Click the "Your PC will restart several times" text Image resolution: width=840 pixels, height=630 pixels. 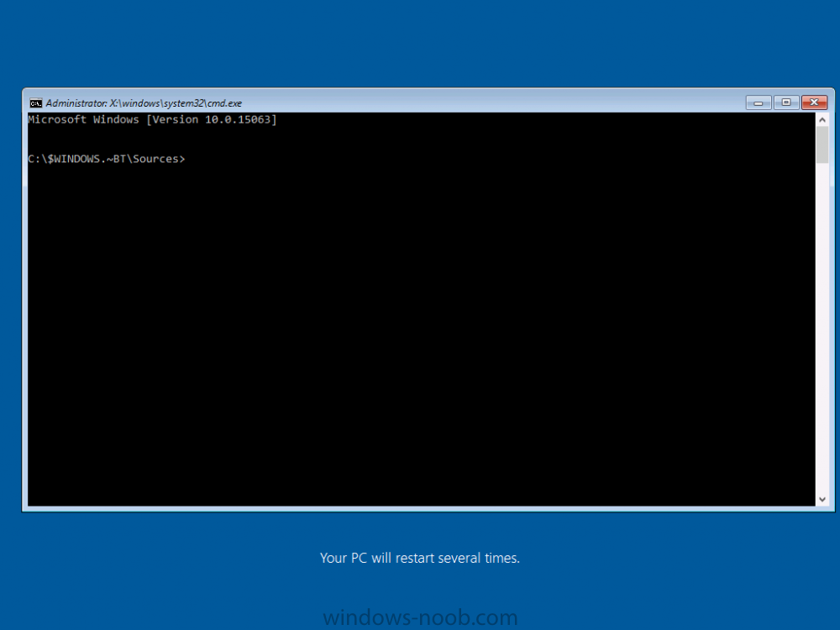coord(419,559)
